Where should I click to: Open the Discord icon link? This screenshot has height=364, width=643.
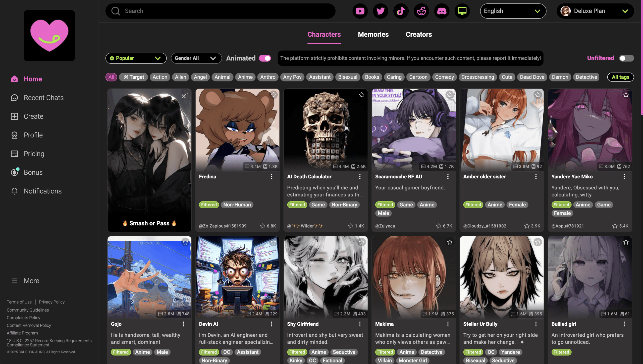pyautogui.click(x=442, y=11)
